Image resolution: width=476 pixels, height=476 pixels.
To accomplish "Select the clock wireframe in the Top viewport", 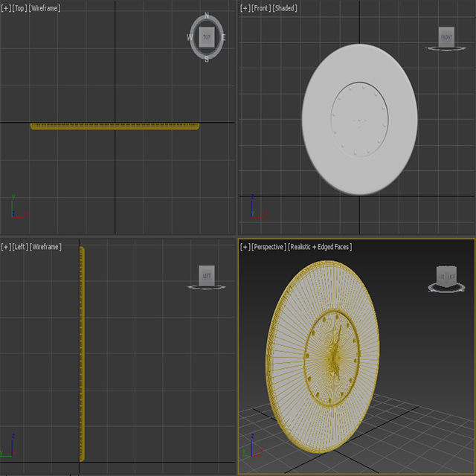I will (115, 126).
